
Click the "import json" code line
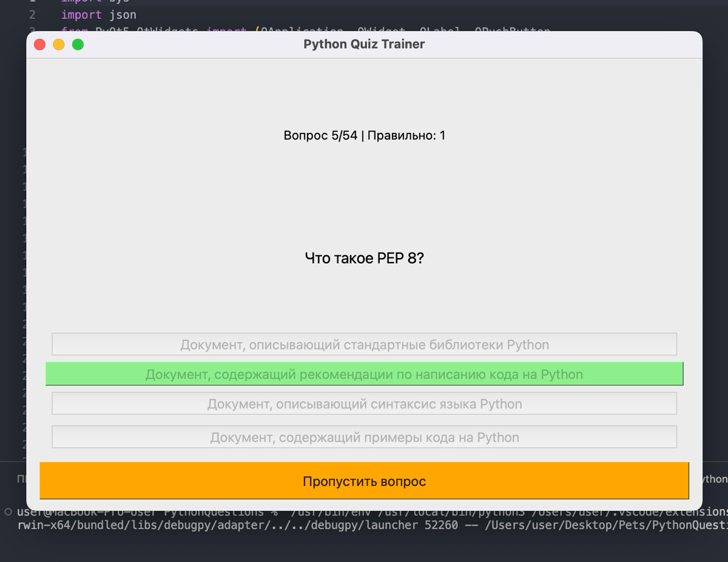click(99, 15)
